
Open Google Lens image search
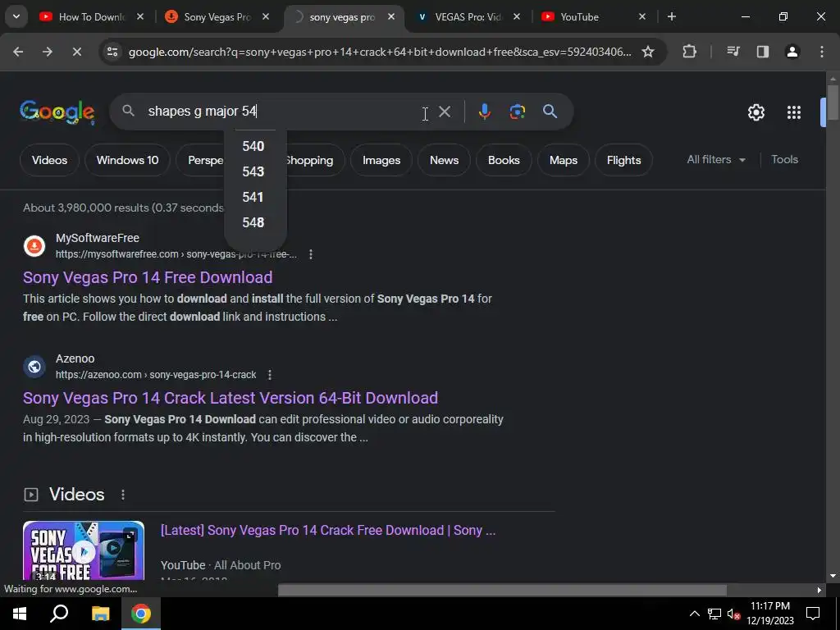pyautogui.click(x=517, y=112)
